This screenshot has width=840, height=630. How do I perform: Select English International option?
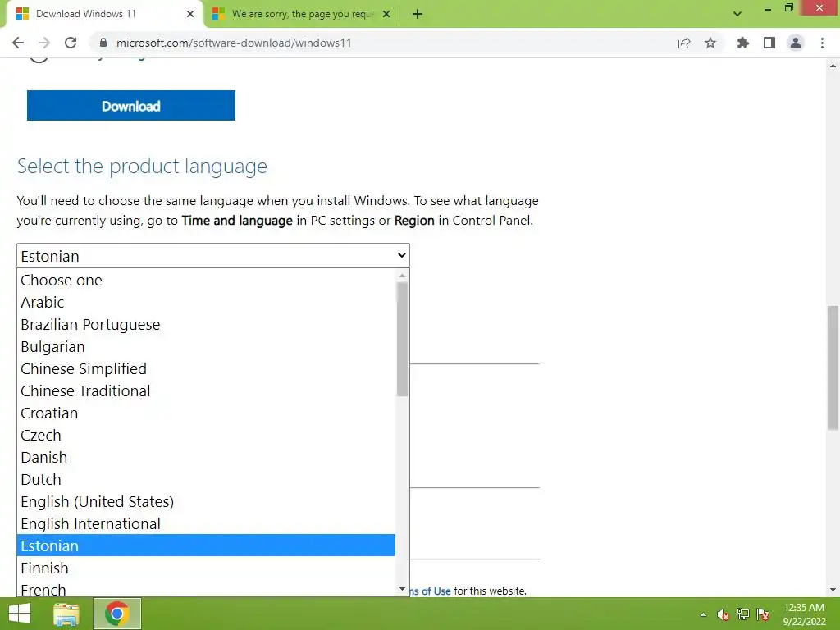tap(206, 524)
